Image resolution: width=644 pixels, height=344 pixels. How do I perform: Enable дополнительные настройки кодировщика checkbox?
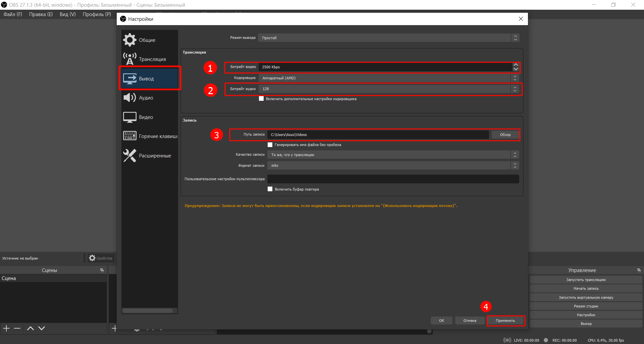[261, 99]
